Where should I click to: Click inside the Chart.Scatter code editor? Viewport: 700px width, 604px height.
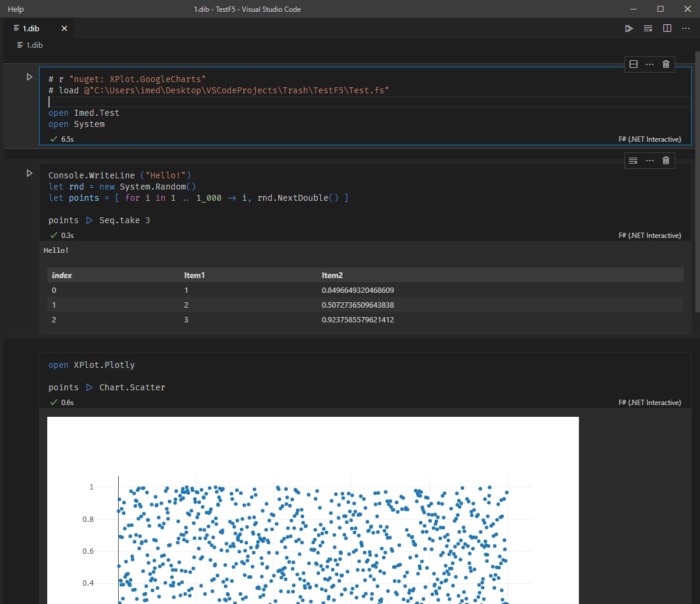click(x=365, y=376)
